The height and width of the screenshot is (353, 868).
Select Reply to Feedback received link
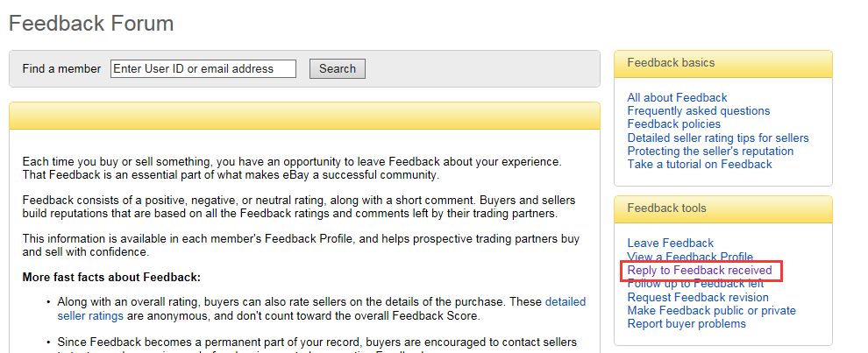tap(700, 270)
